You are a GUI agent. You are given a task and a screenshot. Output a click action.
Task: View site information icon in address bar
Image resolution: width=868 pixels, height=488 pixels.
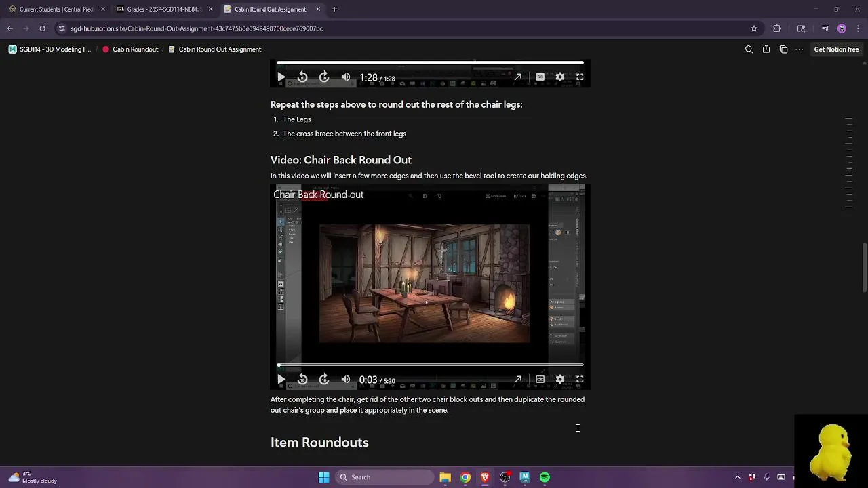click(x=62, y=28)
